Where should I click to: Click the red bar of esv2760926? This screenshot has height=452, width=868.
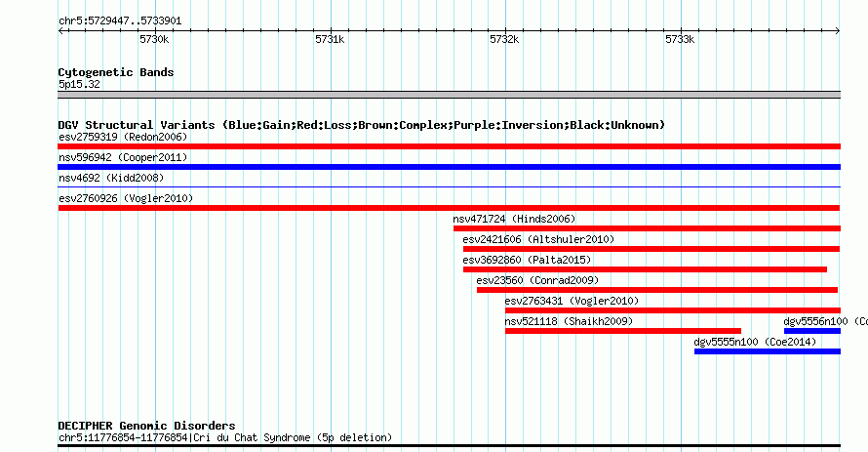point(449,208)
